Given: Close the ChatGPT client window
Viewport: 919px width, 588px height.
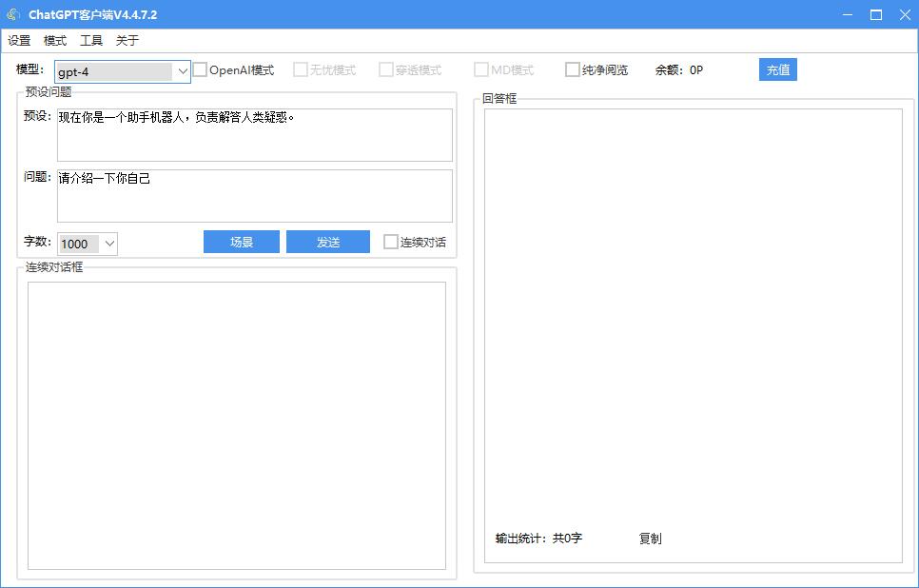Looking at the screenshot, I should pyautogui.click(x=905, y=14).
